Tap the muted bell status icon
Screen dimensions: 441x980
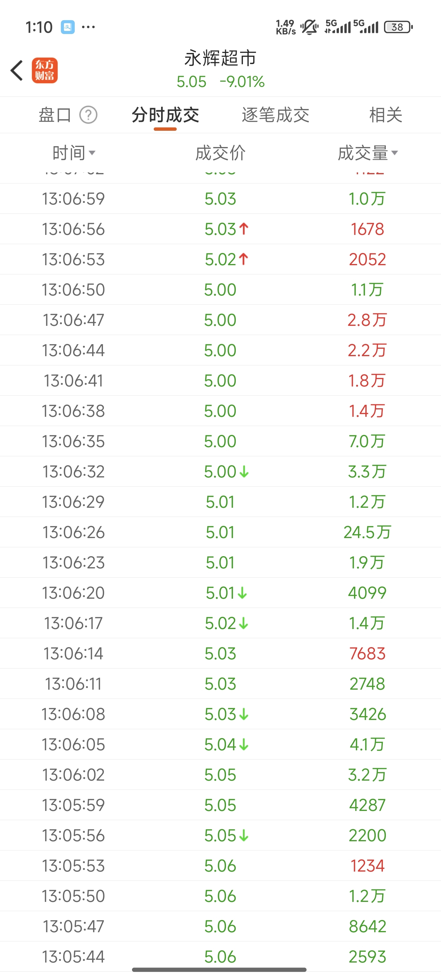tap(310, 27)
